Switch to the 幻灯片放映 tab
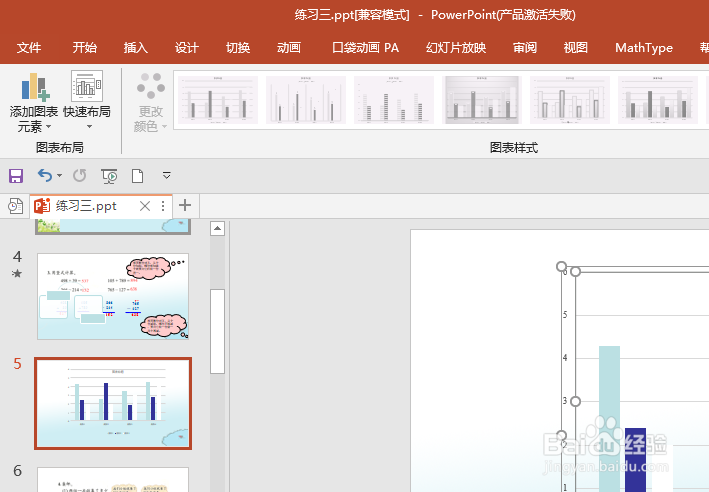 coord(456,47)
